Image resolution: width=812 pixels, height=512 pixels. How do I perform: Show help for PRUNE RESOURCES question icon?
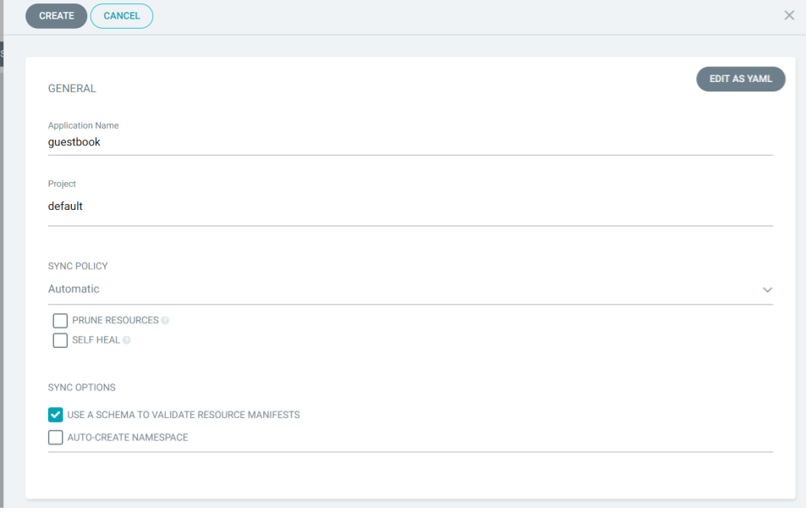click(165, 321)
